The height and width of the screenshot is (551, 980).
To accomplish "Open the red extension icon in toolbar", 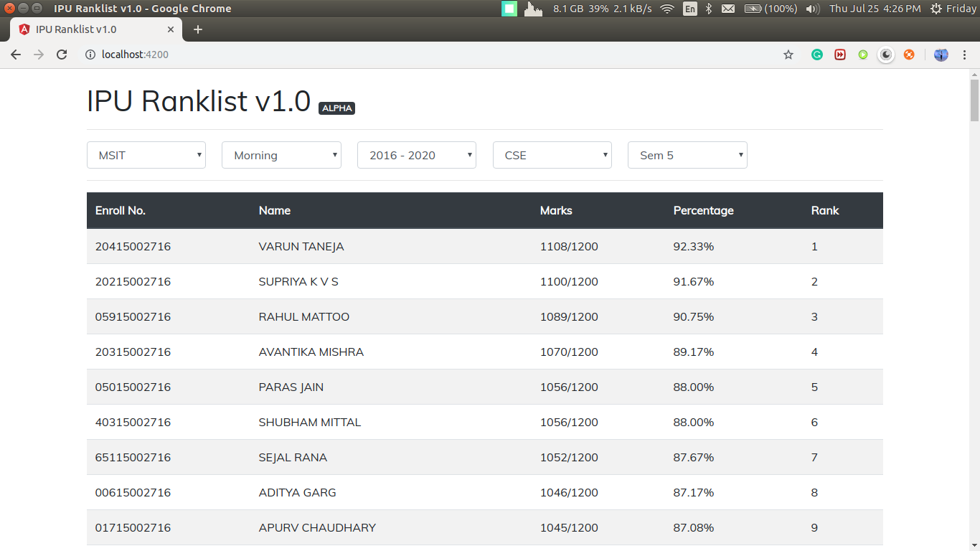I will pos(840,55).
